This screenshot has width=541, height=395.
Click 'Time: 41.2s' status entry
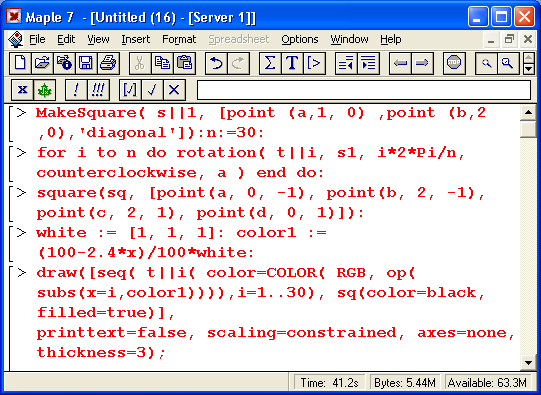coord(329,383)
